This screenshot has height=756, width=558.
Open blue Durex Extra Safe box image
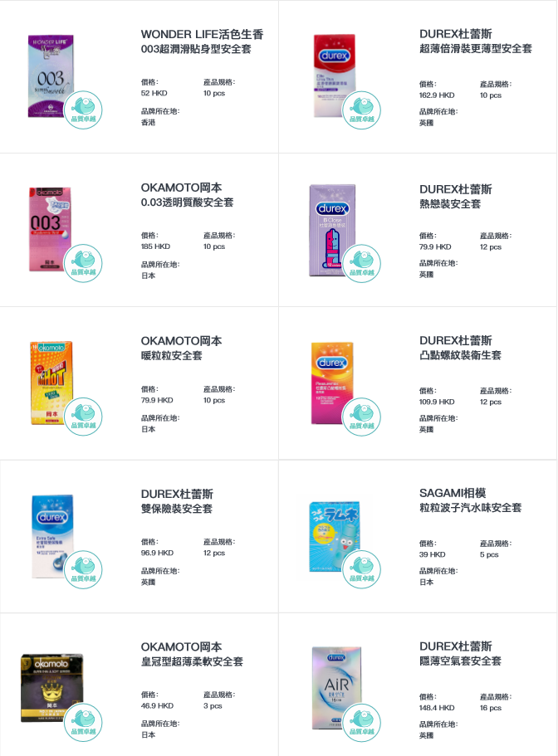pos(52,536)
